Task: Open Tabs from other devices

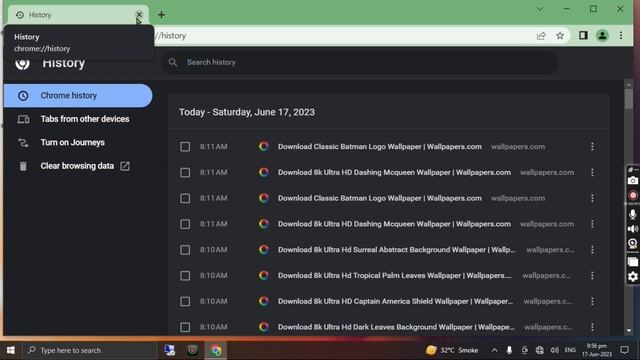Action: [78, 119]
